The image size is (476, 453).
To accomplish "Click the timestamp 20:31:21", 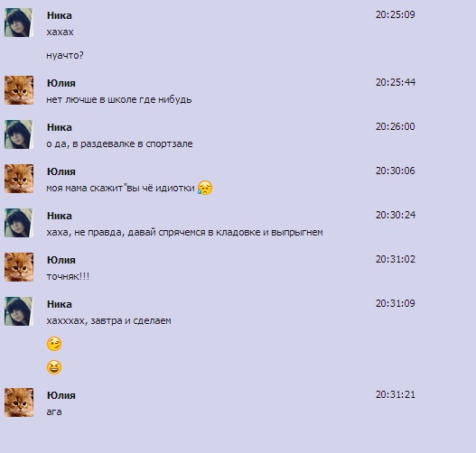I will coord(396,394).
